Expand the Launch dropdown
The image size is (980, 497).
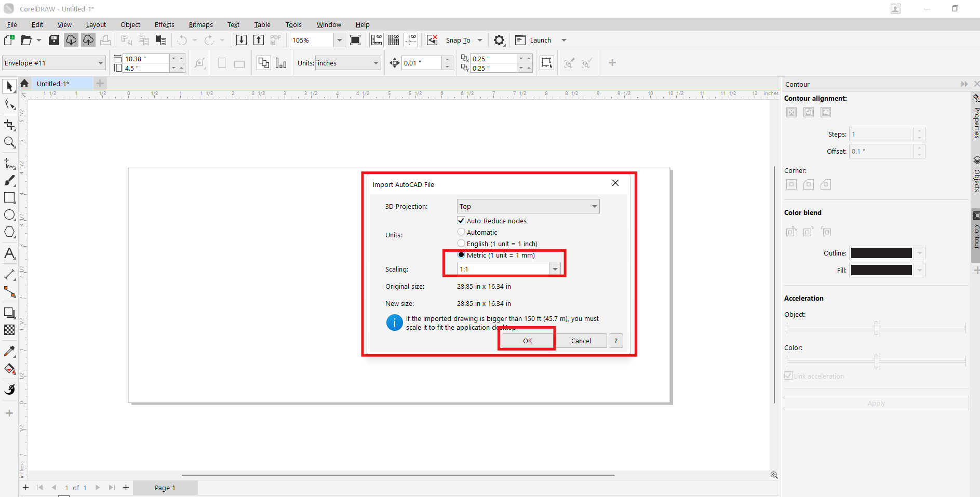coord(564,40)
